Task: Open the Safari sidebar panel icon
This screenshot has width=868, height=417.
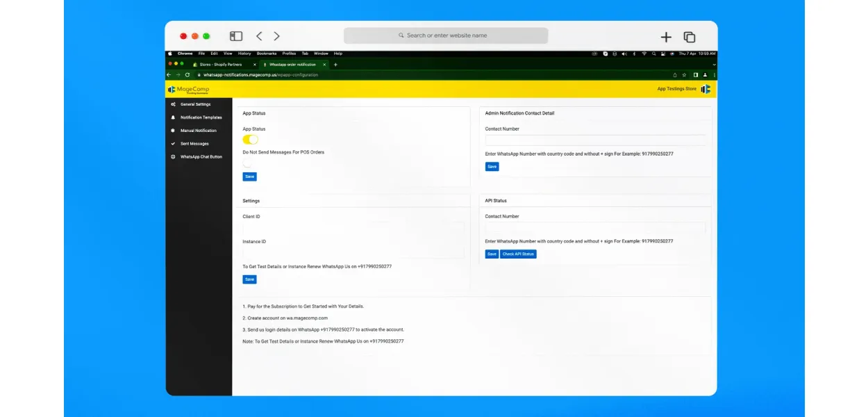Action: click(236, 36)
